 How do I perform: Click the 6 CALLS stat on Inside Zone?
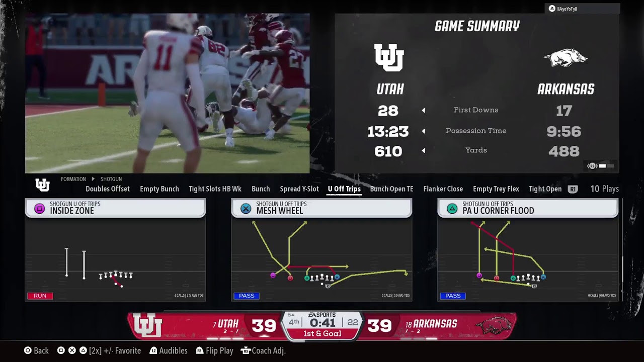189,296
